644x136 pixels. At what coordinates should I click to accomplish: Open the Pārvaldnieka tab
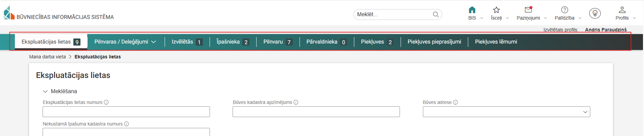point(326,42)
